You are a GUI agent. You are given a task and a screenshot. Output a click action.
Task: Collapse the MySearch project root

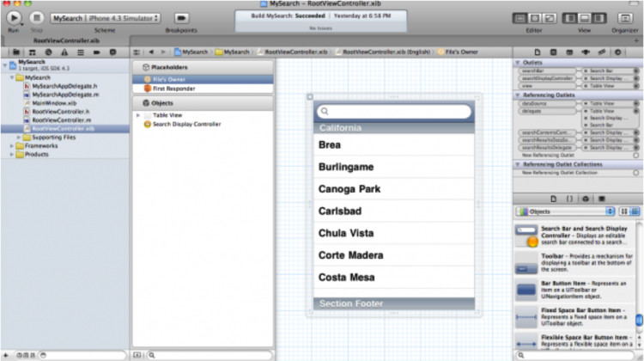tap(4, 65)
